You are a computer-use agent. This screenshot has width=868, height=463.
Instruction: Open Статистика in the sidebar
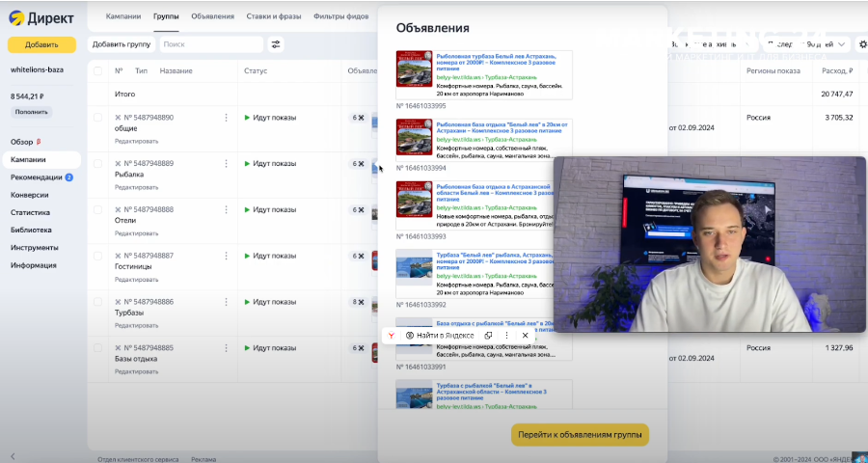coord(31,212)
